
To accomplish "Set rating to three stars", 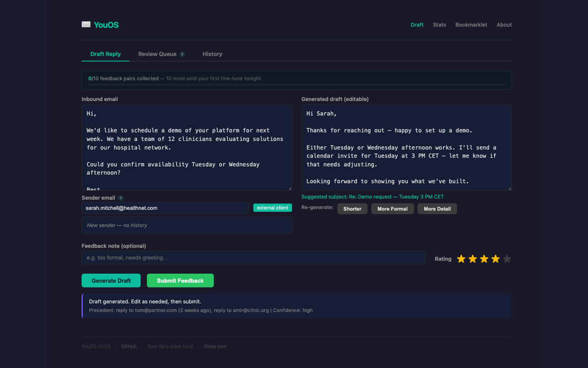I will [x=484, y=259].
